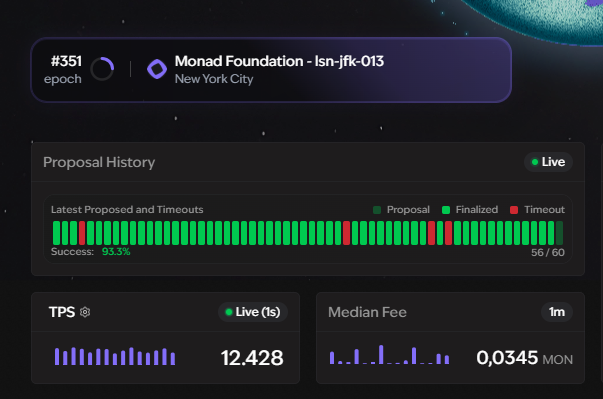Click the Proposal legend label

coord(408,210)
